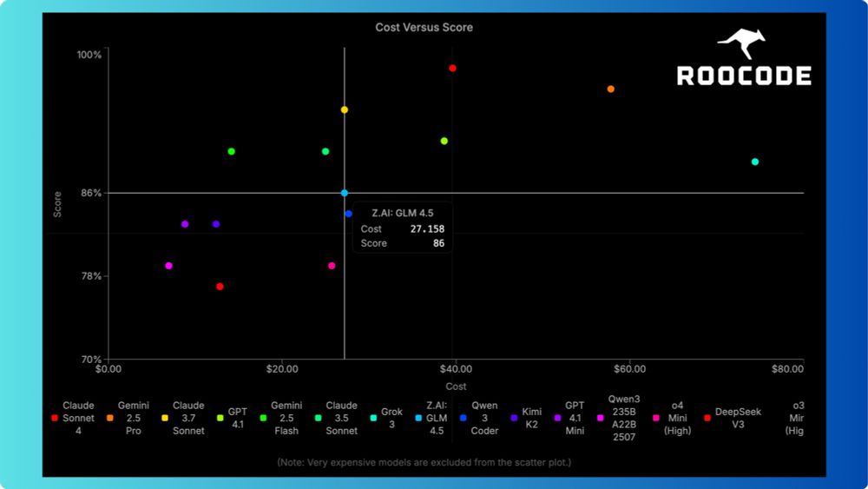Click the 86% y-axis tick label

[91, 194]
